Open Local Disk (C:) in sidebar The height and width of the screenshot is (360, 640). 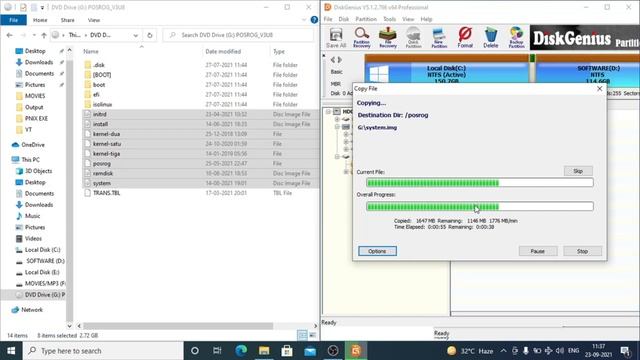pos(42,250)
